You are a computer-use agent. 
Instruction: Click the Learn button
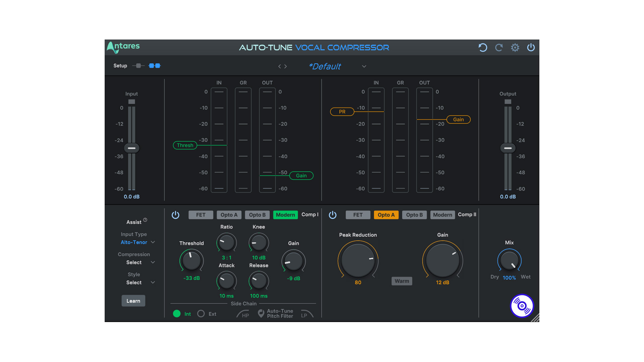(x=133, y=301)
